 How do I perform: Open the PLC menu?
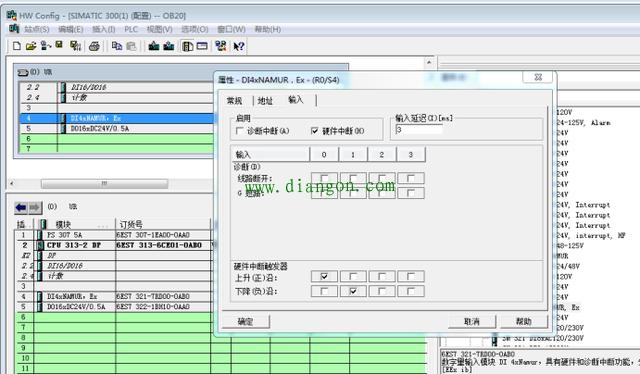pos(131,29)
